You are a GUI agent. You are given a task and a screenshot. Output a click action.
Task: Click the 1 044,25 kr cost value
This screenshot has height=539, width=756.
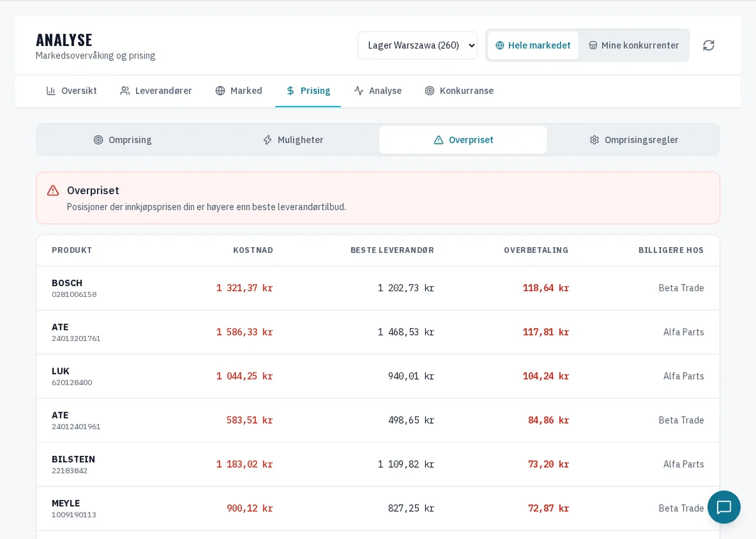(244, 376)
